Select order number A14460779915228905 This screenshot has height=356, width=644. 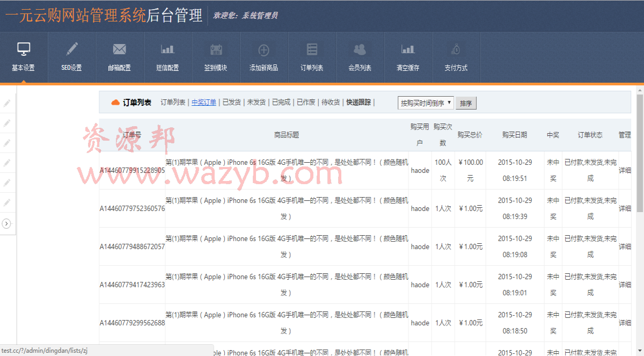[132, 170]
